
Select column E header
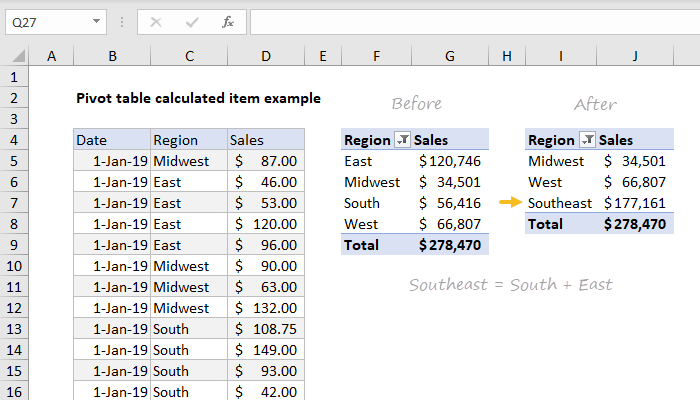[323, 56]
